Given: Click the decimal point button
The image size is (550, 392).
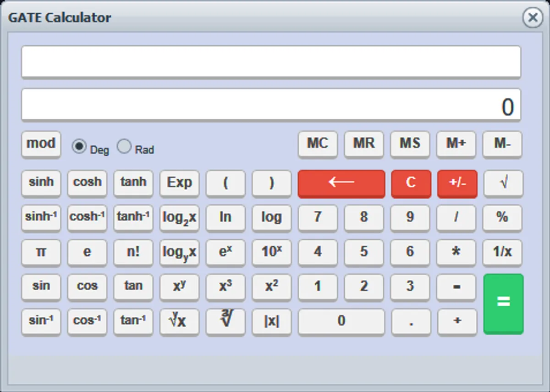Looking at the screenshot, I should (411, 322).
